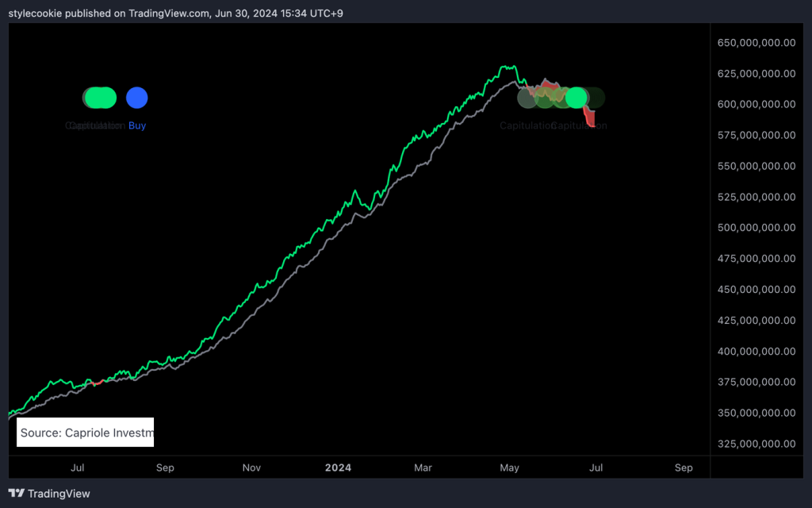The height and width of the screenshot is (508, 812).
Task: Click the red shaded drop at the chart end
Action: [x=590, y=117]
